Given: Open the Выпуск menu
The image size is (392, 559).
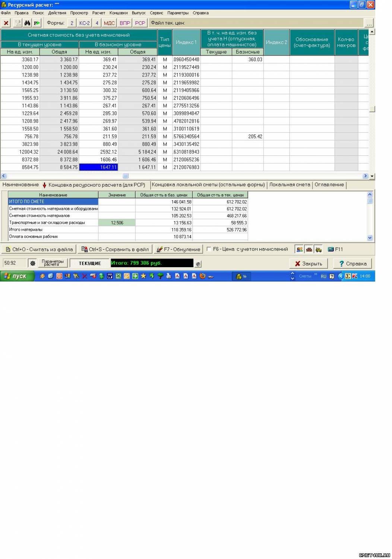Looking at the screenshot, I should coord(139,13).
